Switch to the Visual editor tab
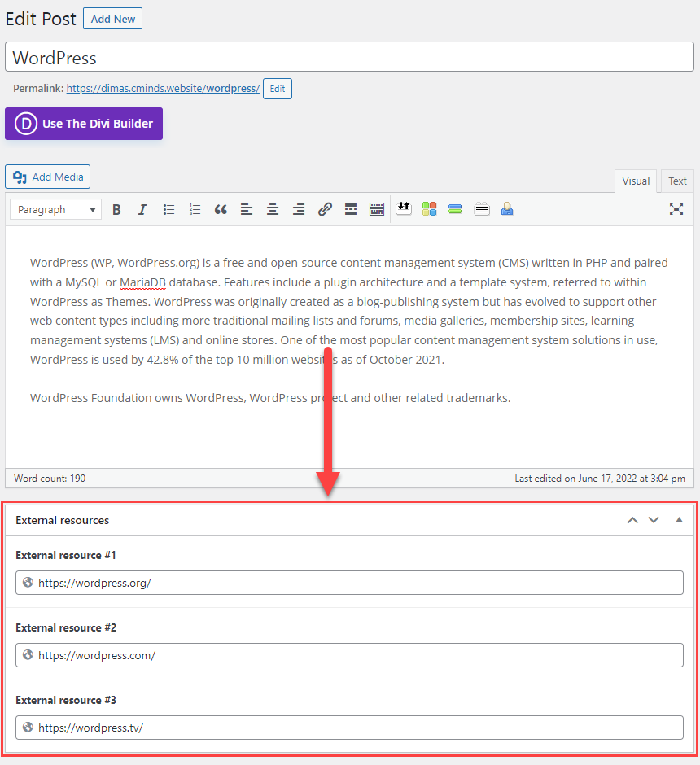Screen dimensions: 700x765 pyautogui.click(x=636, y=181)
